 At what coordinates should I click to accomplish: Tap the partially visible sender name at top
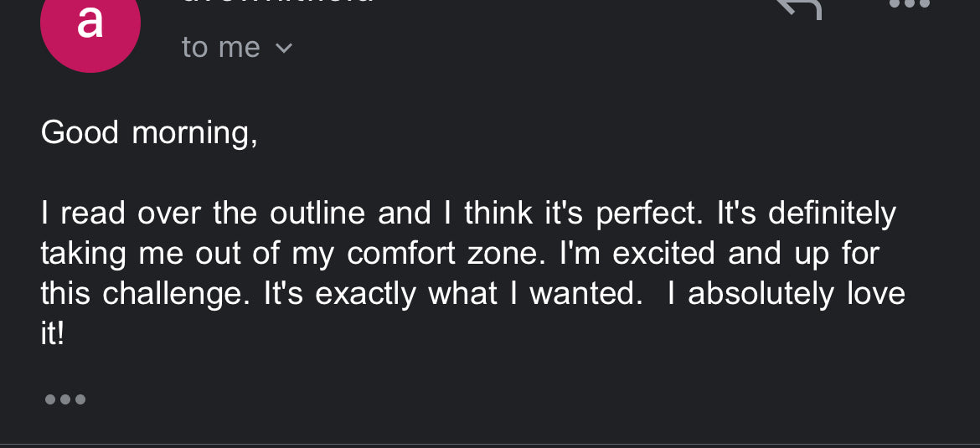point(276,3)
